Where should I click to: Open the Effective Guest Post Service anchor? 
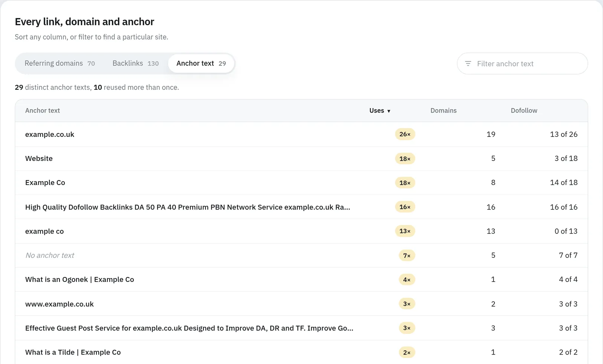coord(189,328)
